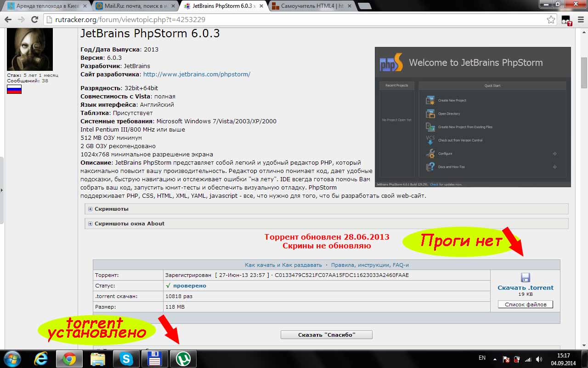Reload the rutracker page

tap(34, 20)
